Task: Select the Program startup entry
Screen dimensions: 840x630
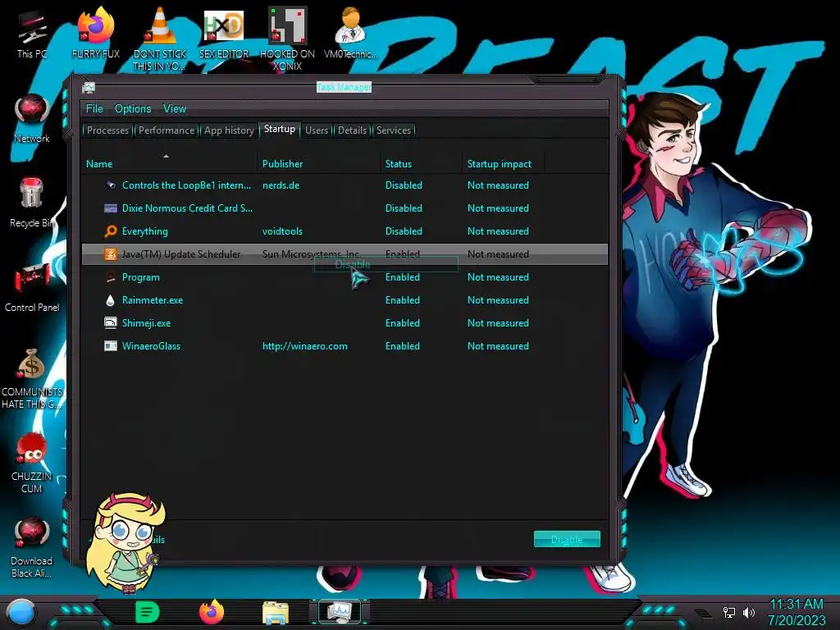Action: (345, 277)
